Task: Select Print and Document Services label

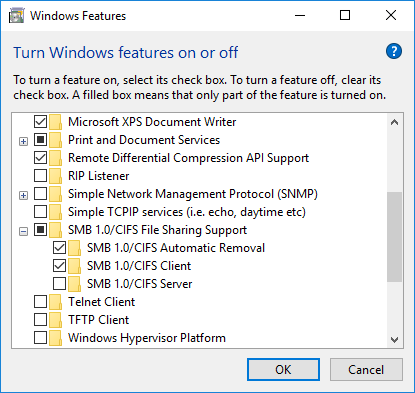Action: pyautogui.click(x=144, y=140)
